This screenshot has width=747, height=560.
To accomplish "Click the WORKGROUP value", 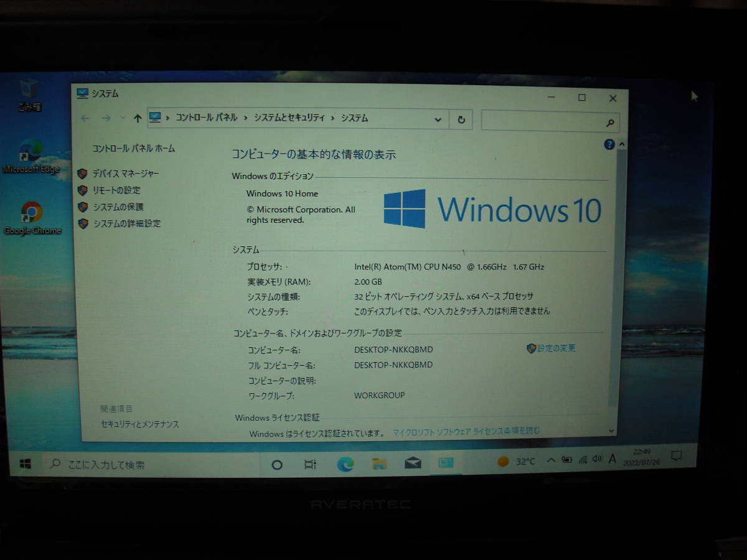I will click(x=379, y=395).
